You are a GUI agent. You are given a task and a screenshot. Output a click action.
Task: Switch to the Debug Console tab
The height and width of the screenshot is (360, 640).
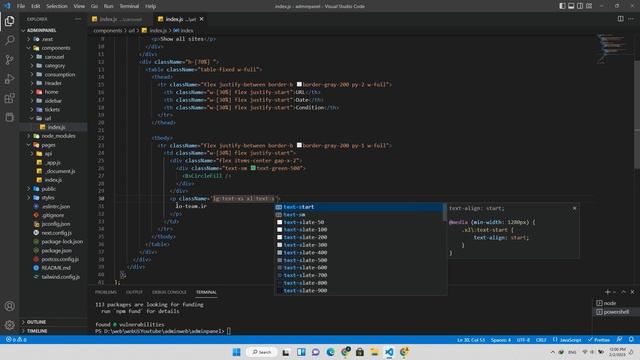click(169, 292)
